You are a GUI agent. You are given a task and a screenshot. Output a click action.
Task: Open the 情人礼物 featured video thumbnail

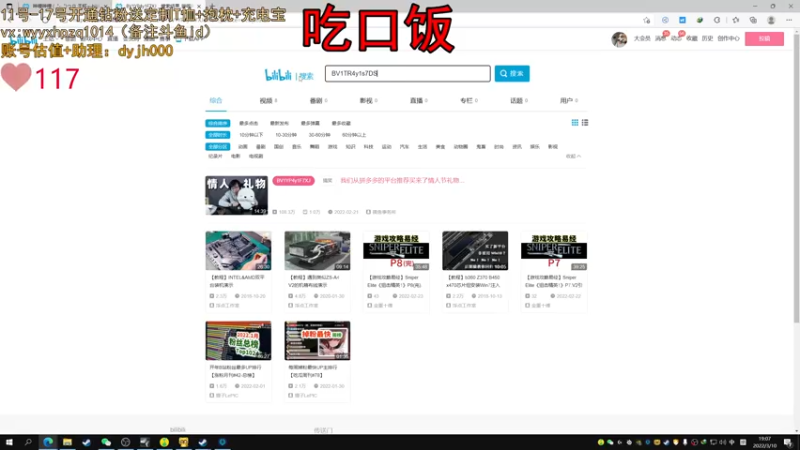coord(236,195)
